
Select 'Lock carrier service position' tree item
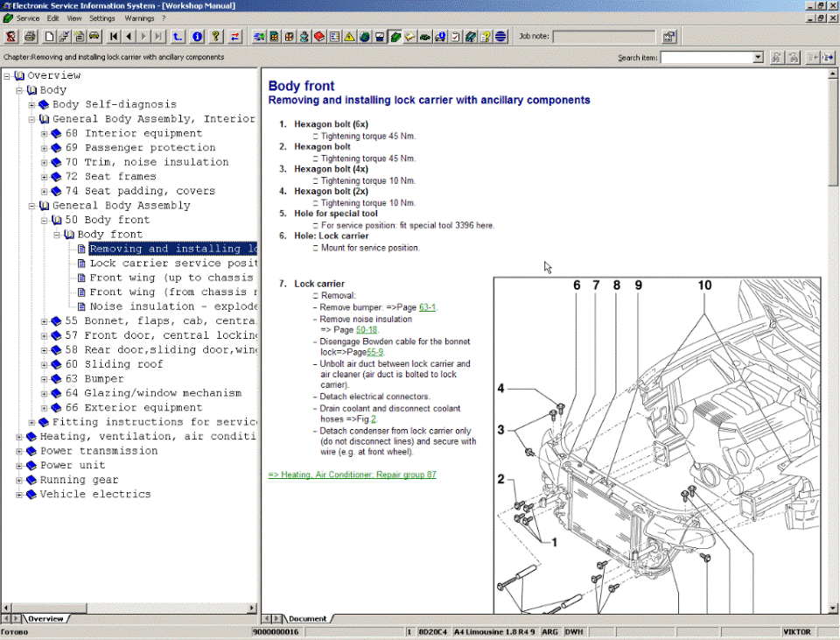coord(172,264)
